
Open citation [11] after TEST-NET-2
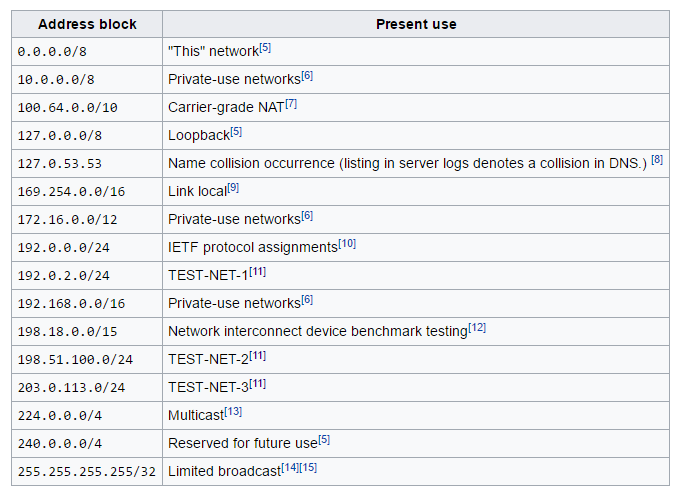[x=257, y=356]
